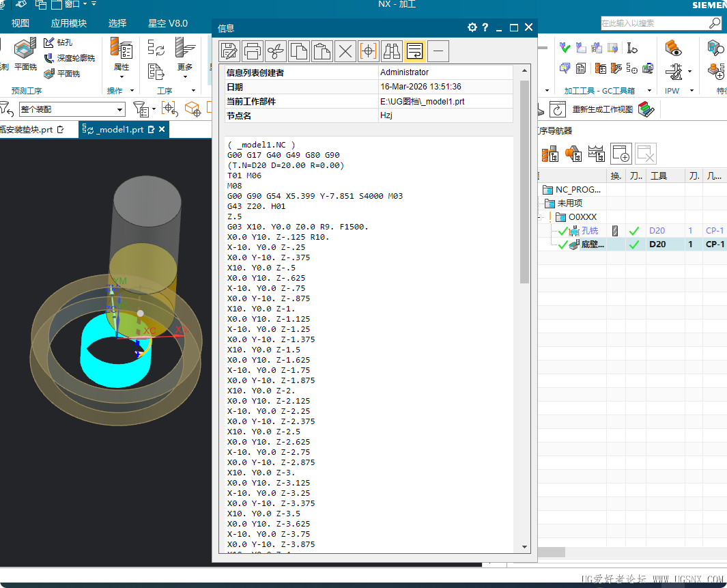
Task: Open the Information window settings gear
Action: (x=472, y=28)
